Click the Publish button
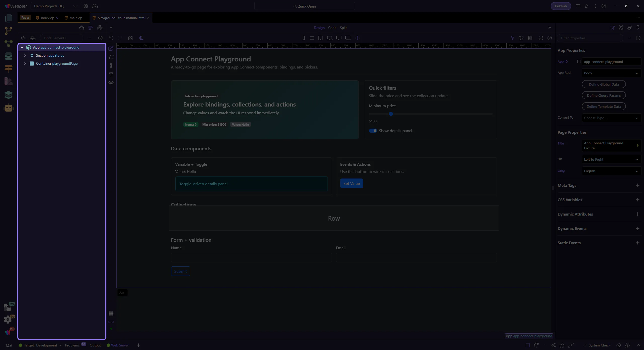 coord(561,6)
